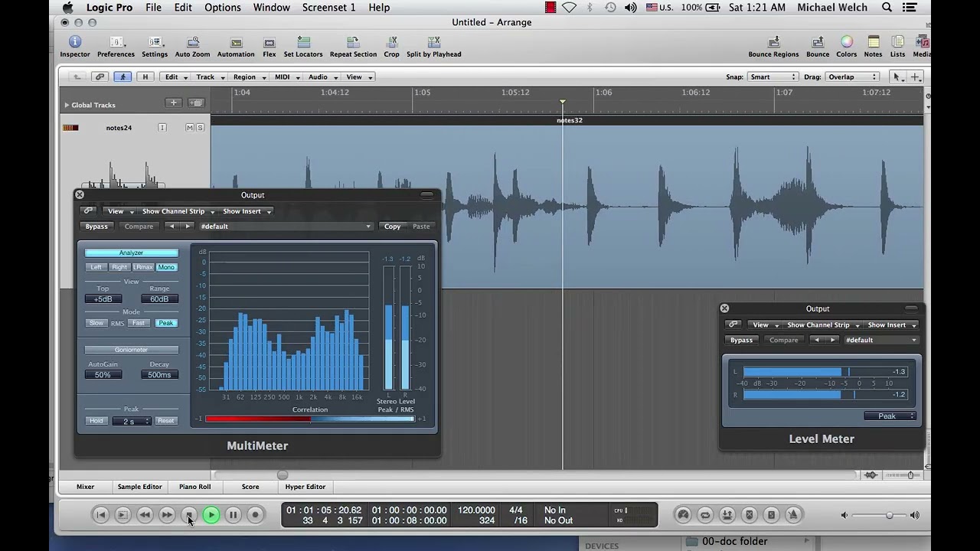Open the Arrange Region local menu
This screenshot has height=551, width=980.
(x=249, y=77)
